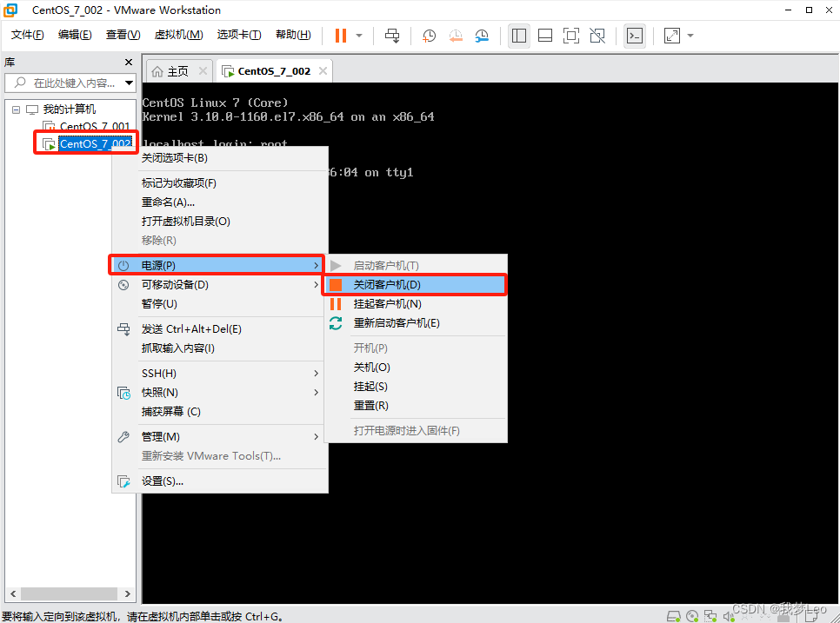Viewport: 840px width, 623px height.
Task: Collapse the 我的计算机 tree node
Action: click(x=16, y=109)
